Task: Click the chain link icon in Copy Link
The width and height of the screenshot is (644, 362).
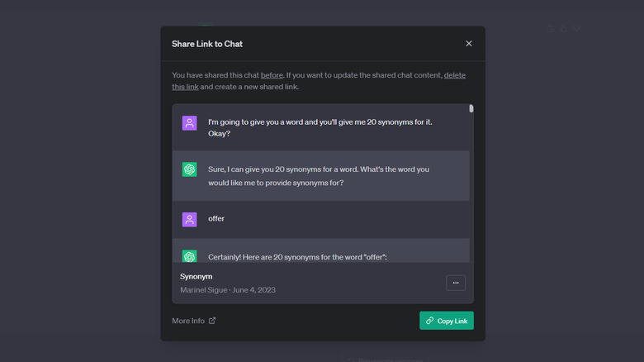Action: [429, 321]
